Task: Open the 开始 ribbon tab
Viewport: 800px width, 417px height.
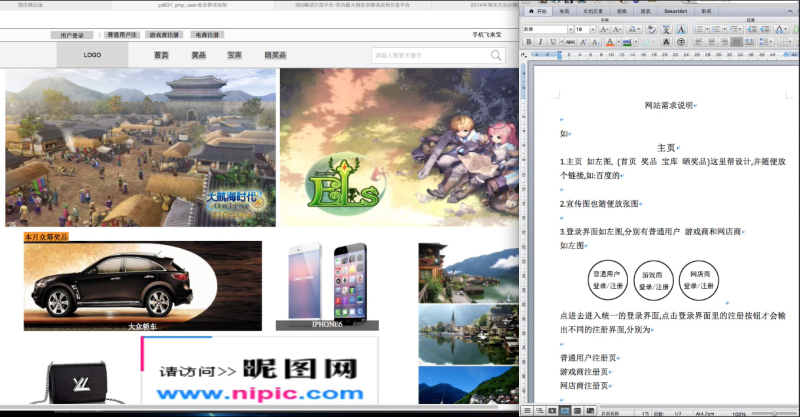Action: coord(538,11)
